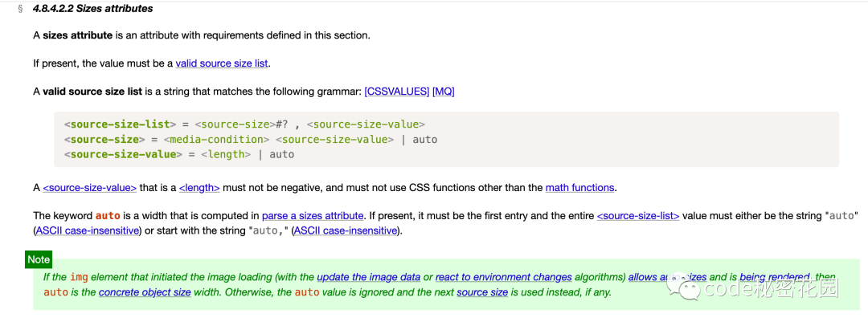Go to the "math functions" link
Image resolution: width=868 pixels, height=326 pixels.
click(579, 188)
